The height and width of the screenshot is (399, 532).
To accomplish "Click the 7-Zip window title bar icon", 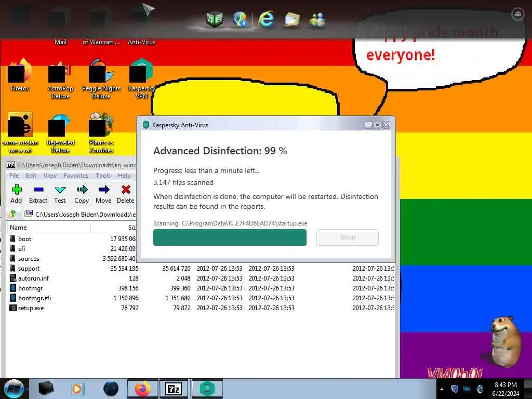I will (x=11, y=165).
